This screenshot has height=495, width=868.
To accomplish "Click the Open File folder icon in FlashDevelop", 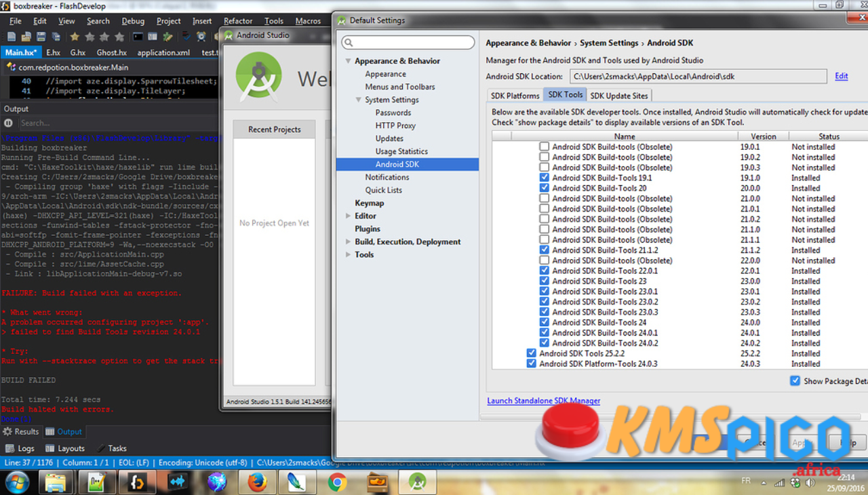I will (26, 37).
